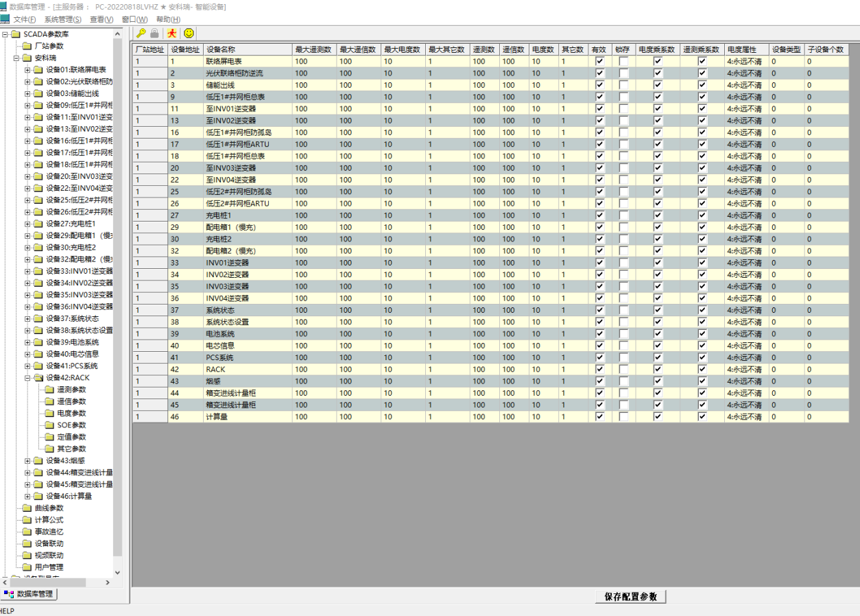
Task: Click folder icon of 计算公式
Action: (27, 520)
